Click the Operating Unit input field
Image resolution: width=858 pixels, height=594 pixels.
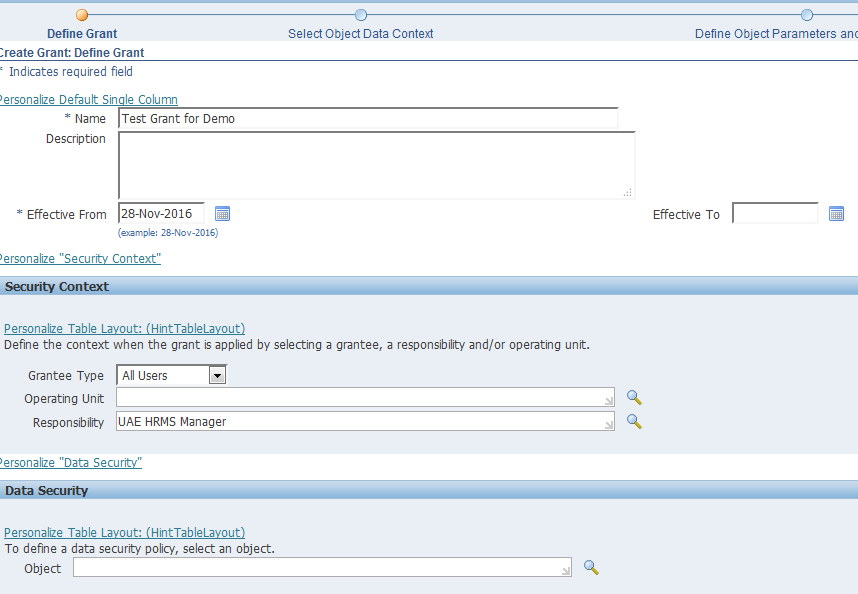point(365,397)
